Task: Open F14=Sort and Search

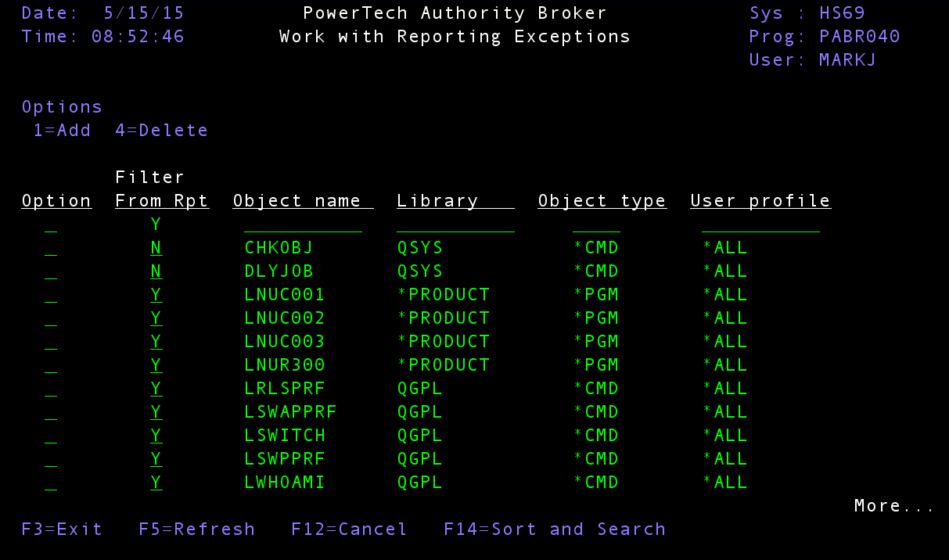Action: [x=554, y=529]
